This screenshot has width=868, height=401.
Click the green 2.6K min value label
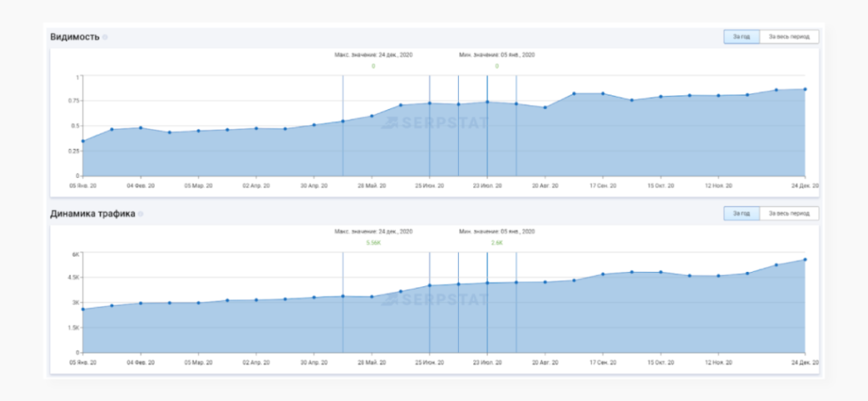(497, 243)
